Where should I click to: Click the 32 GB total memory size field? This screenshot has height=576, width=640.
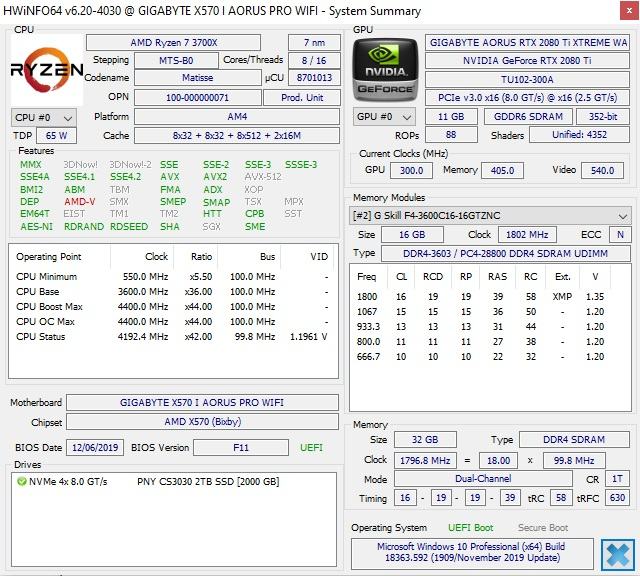pyautogui.click(x=425, y=440)
